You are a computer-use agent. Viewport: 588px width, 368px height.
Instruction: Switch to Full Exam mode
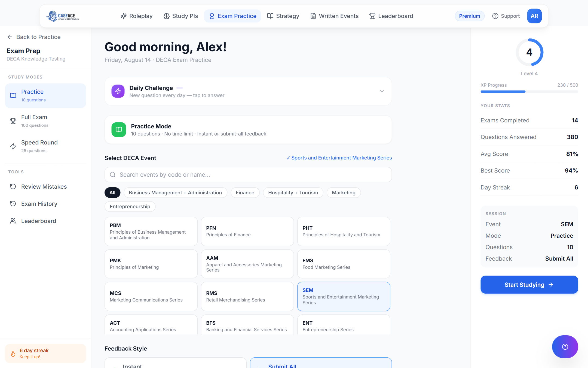pyautogui.click(x=45, y=121)
